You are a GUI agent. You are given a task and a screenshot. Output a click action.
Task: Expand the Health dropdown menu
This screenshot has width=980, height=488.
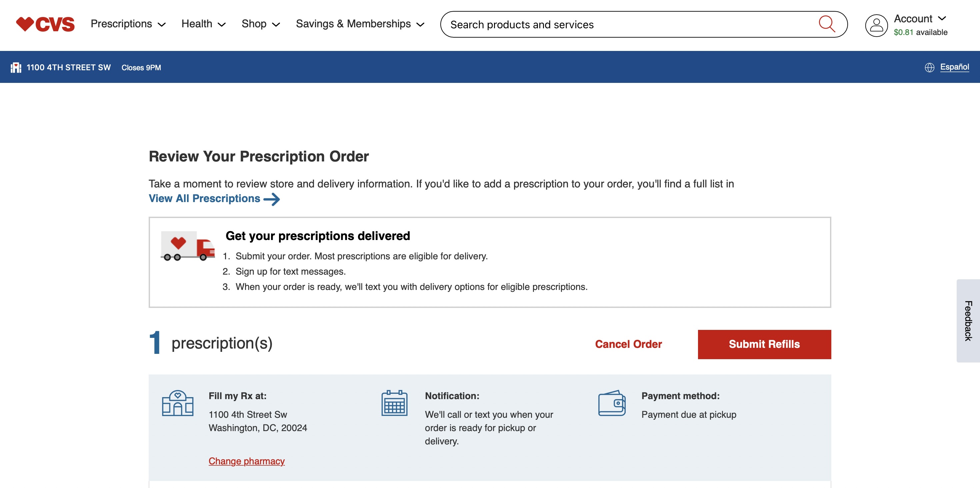[204, 24]
